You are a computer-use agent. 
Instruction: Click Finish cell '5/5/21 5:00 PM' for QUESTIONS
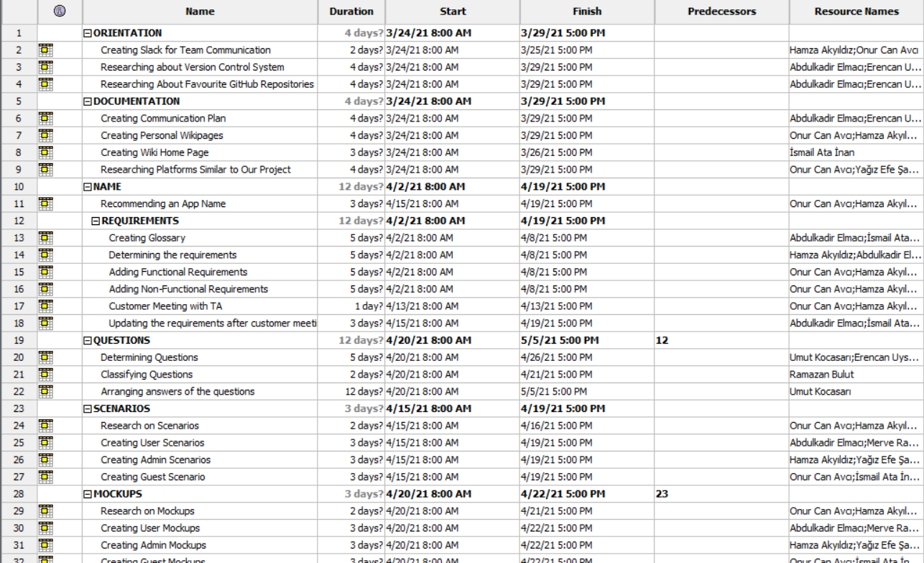click(x=587, y=340)
